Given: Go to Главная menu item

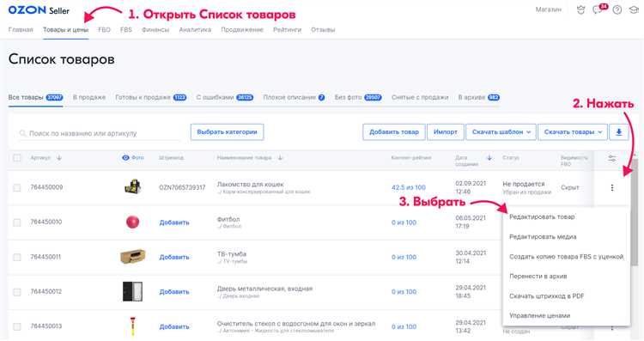Looking at the screenshot, I should click(21, 29).
